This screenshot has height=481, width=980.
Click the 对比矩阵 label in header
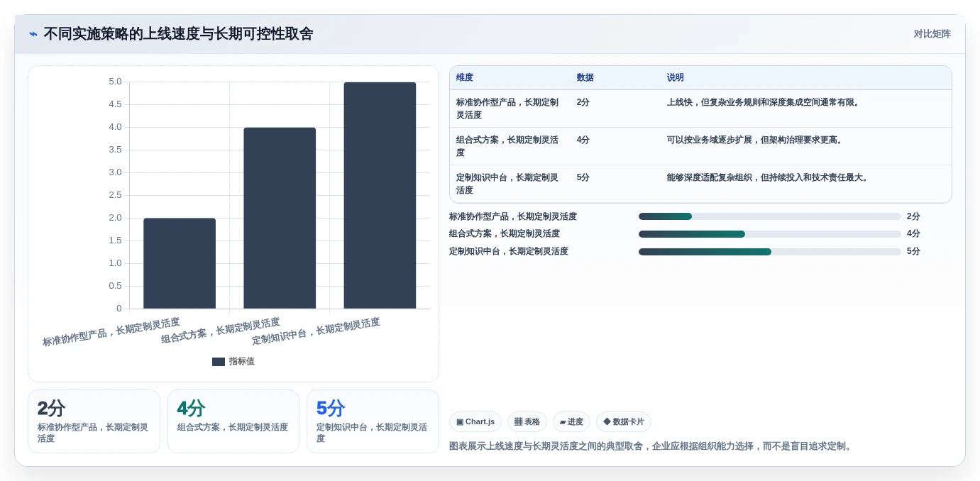click(932, 34)
